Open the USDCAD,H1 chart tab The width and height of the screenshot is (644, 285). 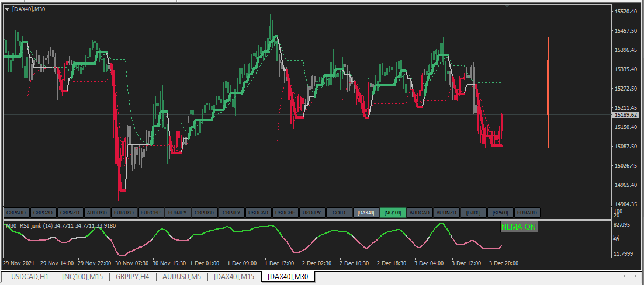pos(29,277)
